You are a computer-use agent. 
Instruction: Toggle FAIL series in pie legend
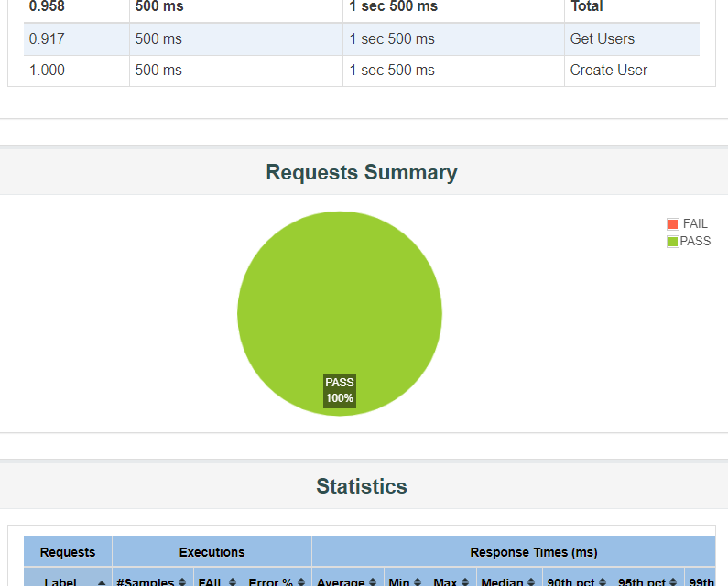tap(695, 223)
